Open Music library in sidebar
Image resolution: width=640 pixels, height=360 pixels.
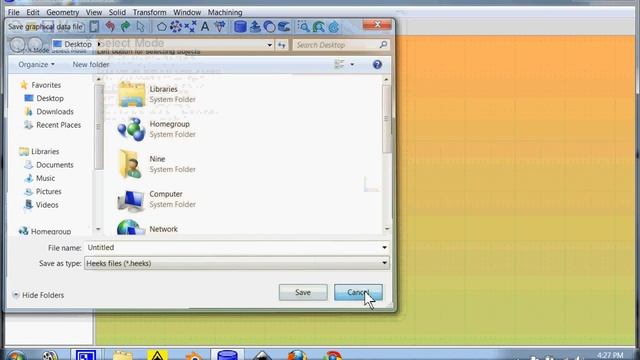pos(45,178)
